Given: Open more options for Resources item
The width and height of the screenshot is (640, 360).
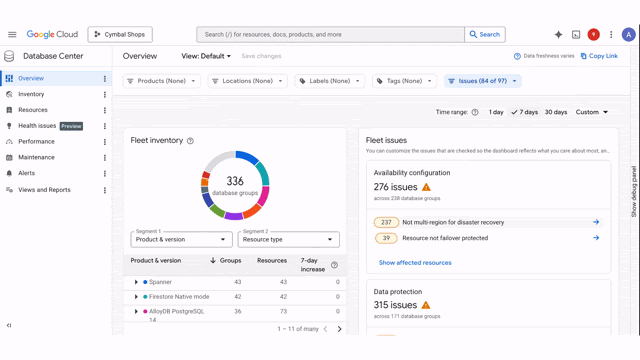Looking at the screenshot, I should pos(104,110).
